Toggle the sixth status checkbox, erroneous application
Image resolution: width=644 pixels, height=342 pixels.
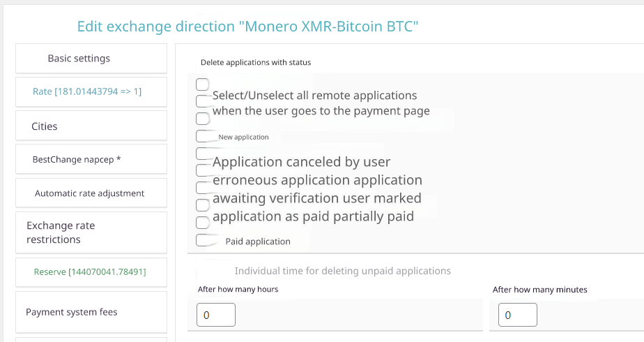203,170
